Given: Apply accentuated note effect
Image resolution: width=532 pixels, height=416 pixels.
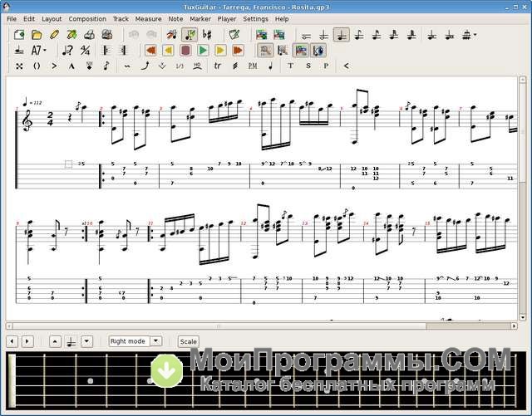Looking at the screenshot, I should [x=54, y=66].
